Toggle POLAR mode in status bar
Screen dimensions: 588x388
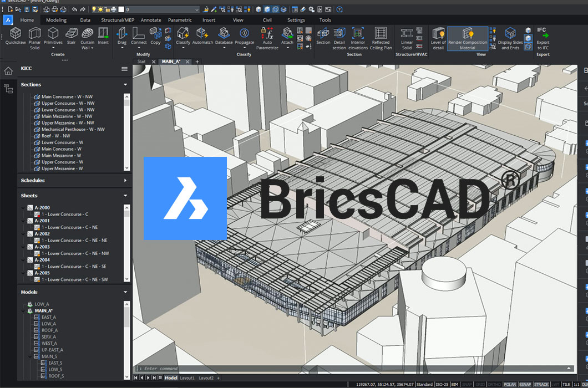pyautogui.click(x=509, y=384)
